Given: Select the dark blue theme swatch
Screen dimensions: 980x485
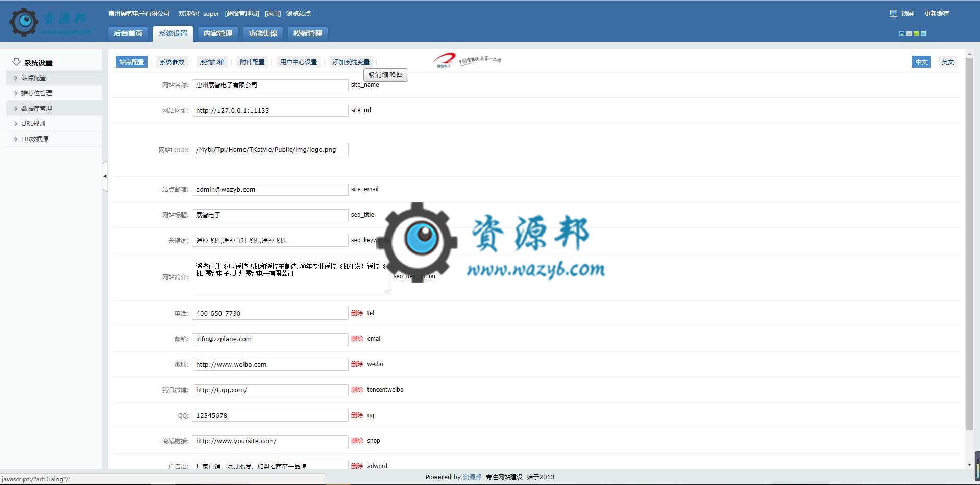Looking at the screenshot, I should 902,34.
